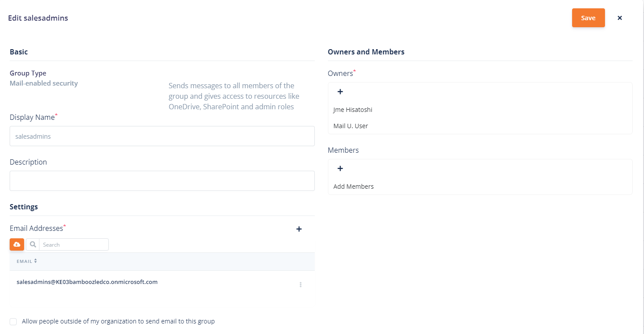
Task: Click the 'Allow people outside of my organization' label
Action: coord(118,321)
